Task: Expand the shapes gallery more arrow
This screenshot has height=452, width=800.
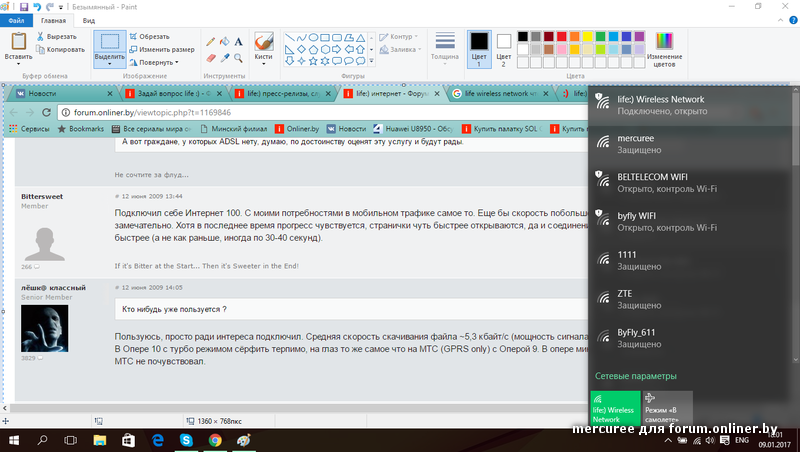Action: coord(371,61)
